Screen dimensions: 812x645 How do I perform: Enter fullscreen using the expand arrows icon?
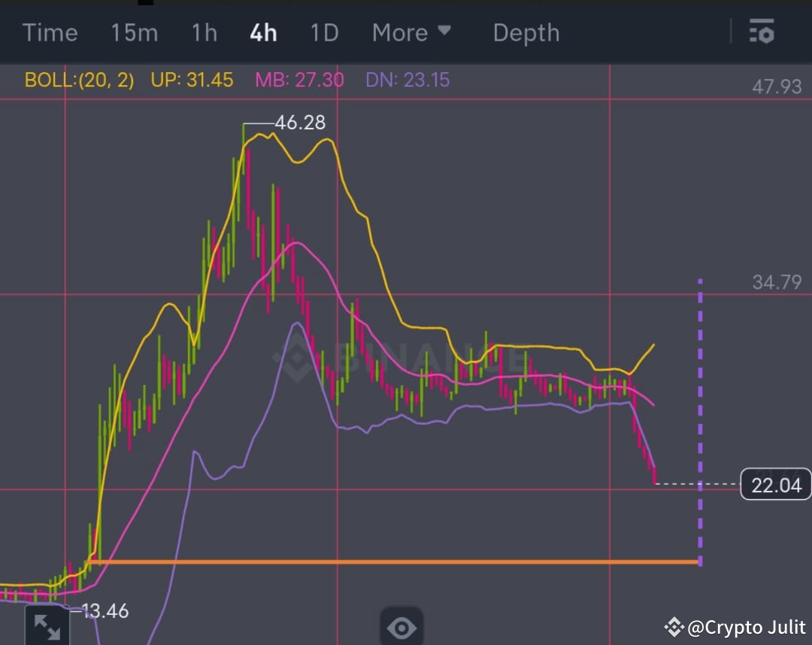[47, 625]
